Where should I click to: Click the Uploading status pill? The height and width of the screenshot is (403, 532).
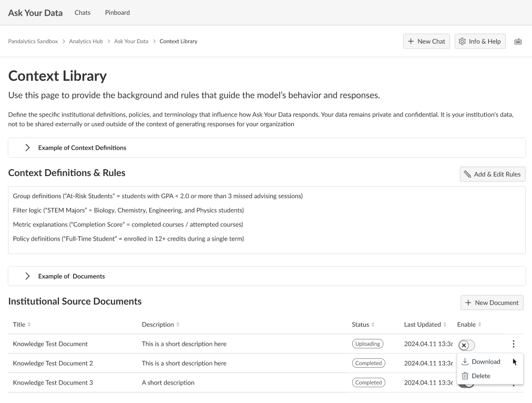coord(367,343)
